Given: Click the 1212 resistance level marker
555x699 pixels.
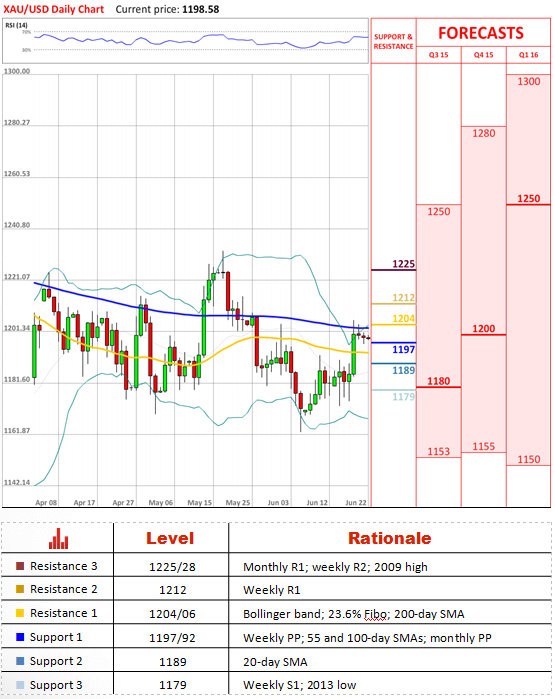Looking at the screenshot, I should click(x=403, y=297).
